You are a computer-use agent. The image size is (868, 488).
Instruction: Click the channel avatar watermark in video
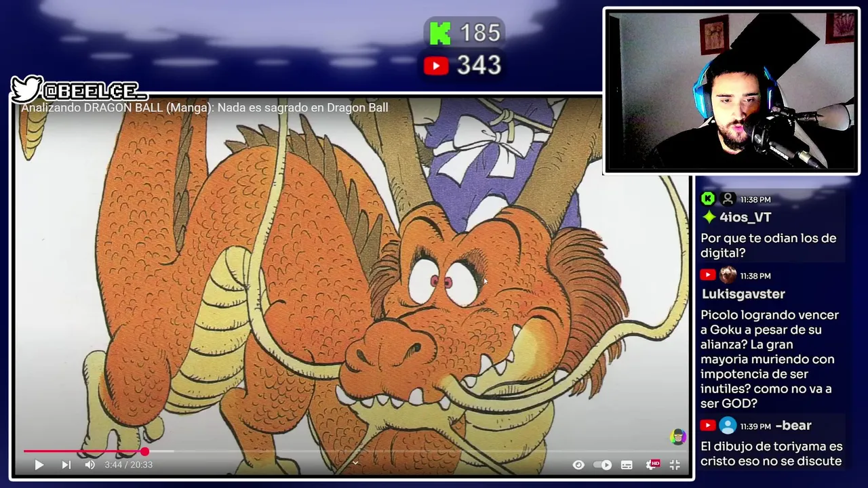tap(677, 436)
